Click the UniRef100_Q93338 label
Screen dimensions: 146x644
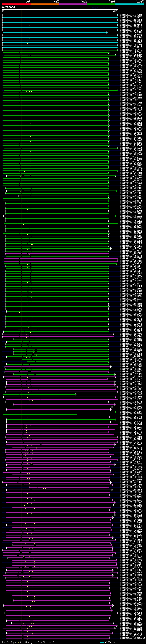coord(131,201)
